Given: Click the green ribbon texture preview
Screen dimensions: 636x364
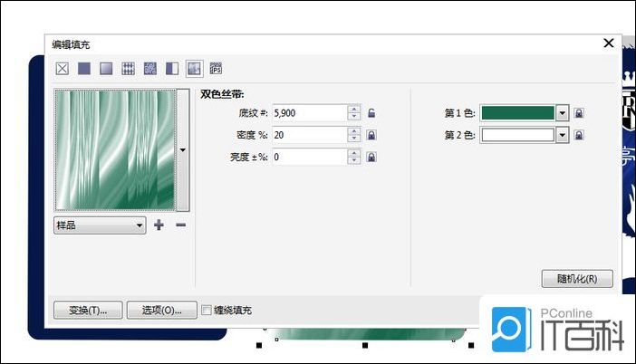Looking at the screenshot, I should click(x=116, y=150).
